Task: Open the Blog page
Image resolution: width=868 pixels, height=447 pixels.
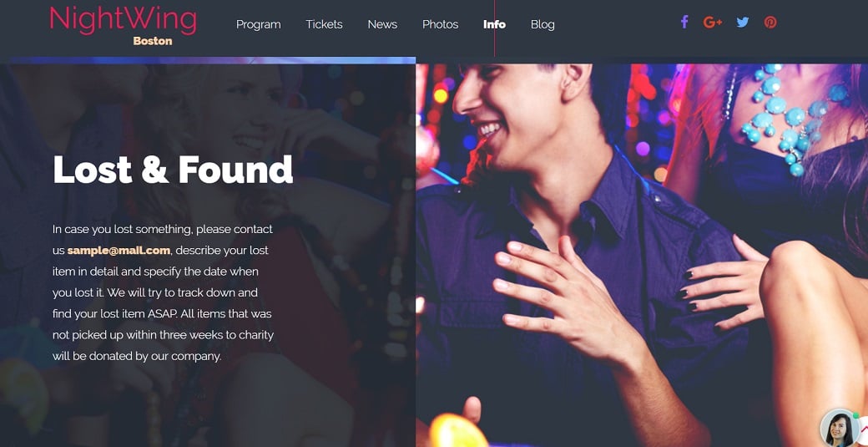Action: point(542,24)
